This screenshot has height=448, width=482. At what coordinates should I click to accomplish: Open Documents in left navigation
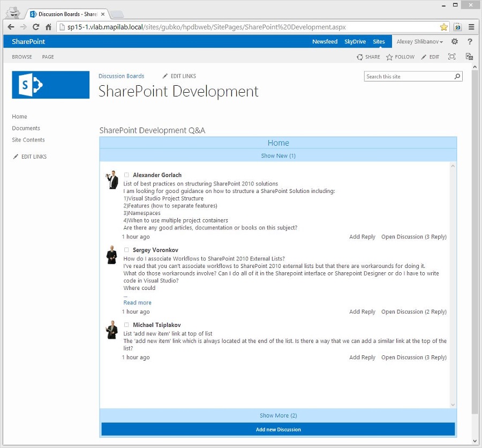tap(26, 128)
